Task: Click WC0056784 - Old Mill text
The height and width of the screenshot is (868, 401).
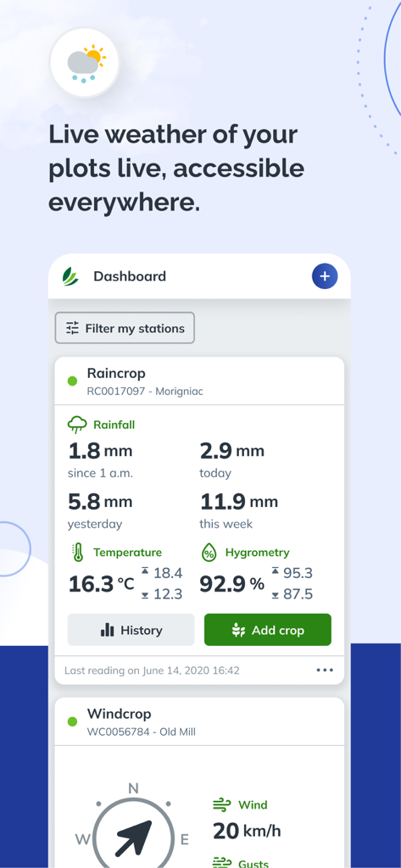Action: click(x=142, y=732)
